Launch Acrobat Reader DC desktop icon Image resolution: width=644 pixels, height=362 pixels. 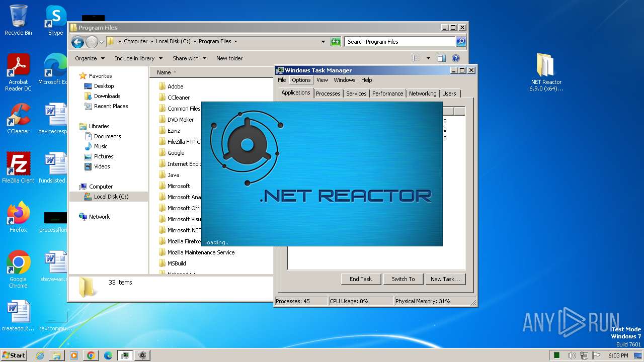tap(18, 72)
